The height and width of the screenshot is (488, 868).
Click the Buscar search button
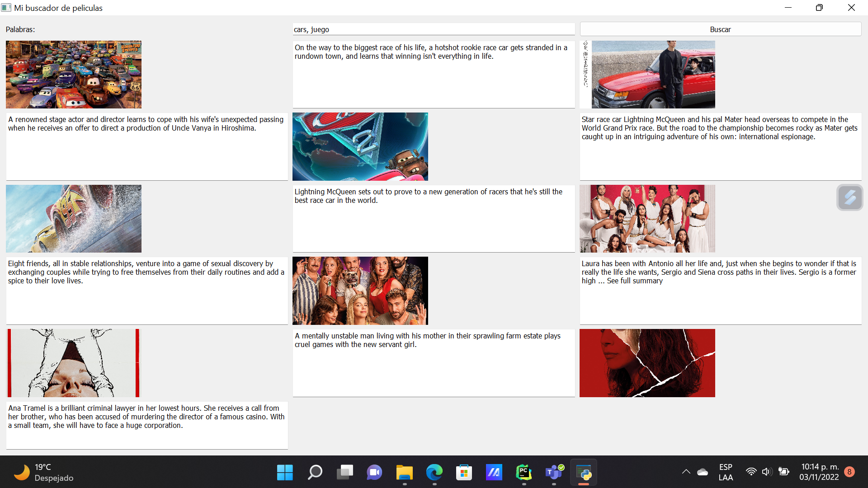[720, 29]
